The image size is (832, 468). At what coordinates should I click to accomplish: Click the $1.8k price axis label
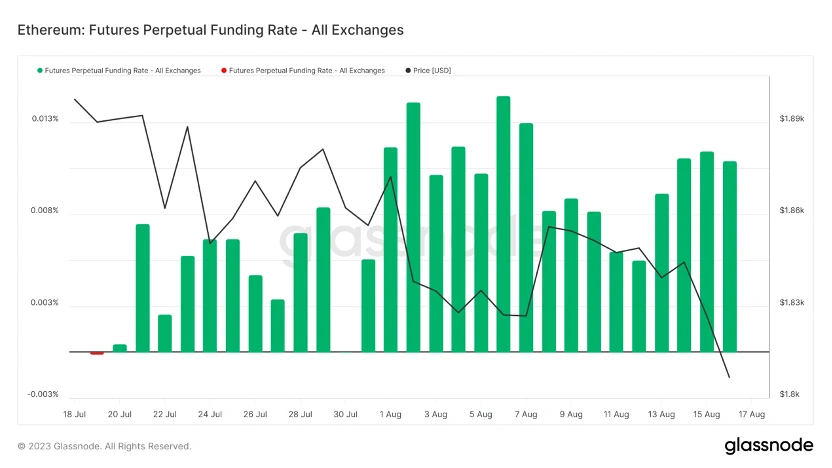click(x=789, y=394)
